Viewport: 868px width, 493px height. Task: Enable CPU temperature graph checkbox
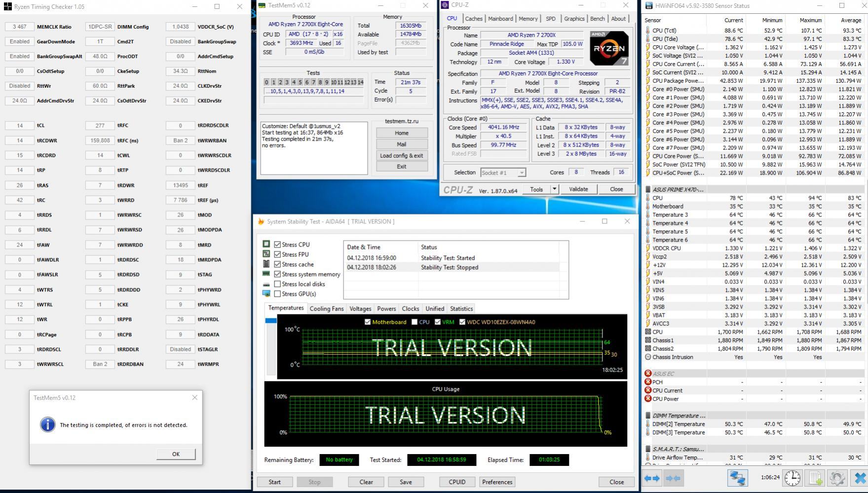coord(414,322)
